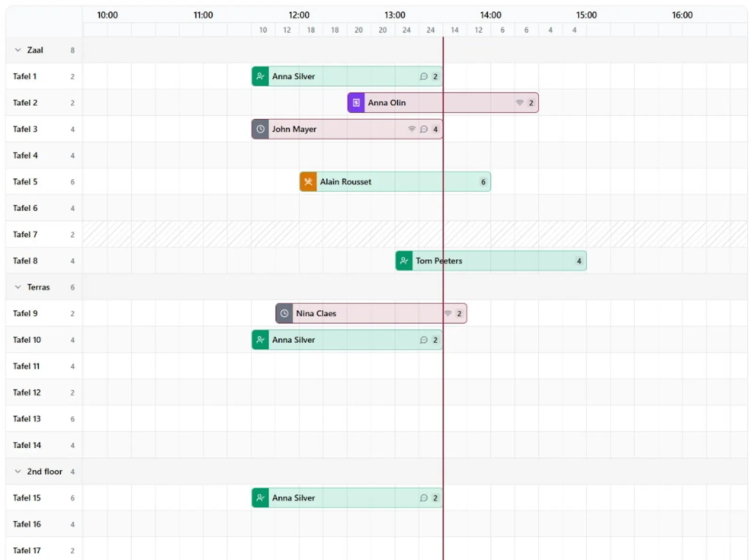Screen dimensions: 754x560
Task: Collapse the 2nd floor section chevron
Action: tap(18, 471)
